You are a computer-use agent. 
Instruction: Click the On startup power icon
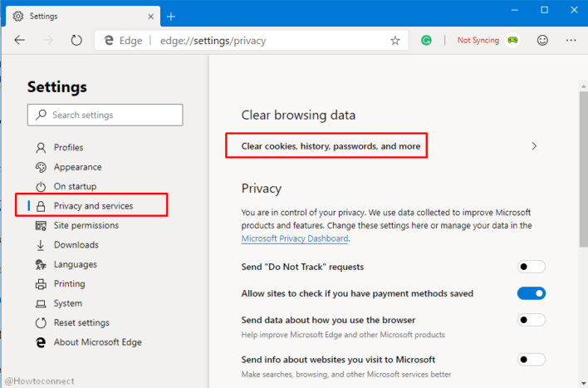pos(41,186)
